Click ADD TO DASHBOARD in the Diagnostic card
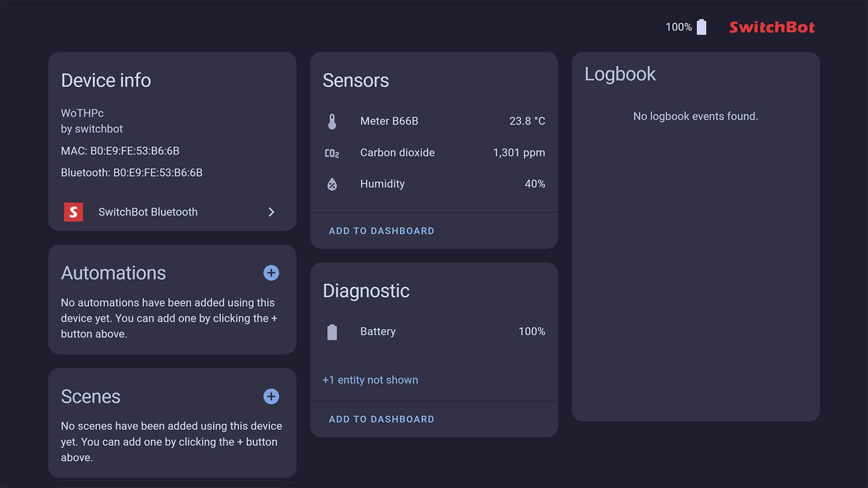Viewport: 868px width, 488px height. [x=381, y=419]
